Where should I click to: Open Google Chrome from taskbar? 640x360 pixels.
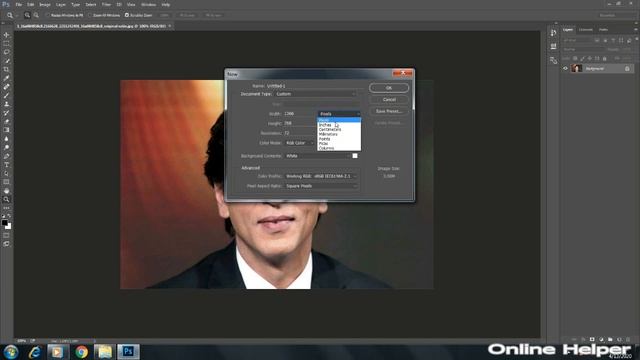[81, 352]
